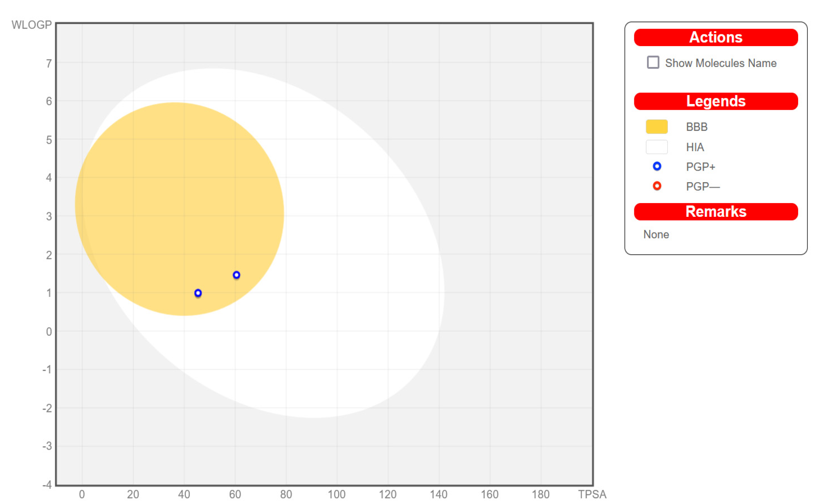Click the white HIA legend swatch

pyautogui.click(x=656, y=147)
